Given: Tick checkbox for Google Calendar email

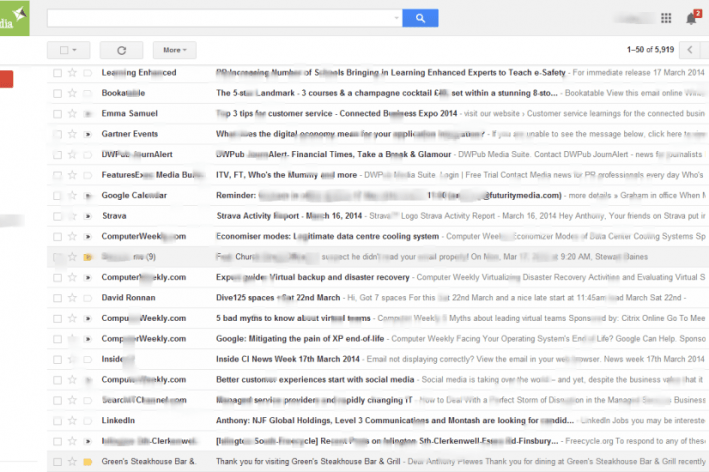Looking at the screenshot, I should (x=57, y=196).
